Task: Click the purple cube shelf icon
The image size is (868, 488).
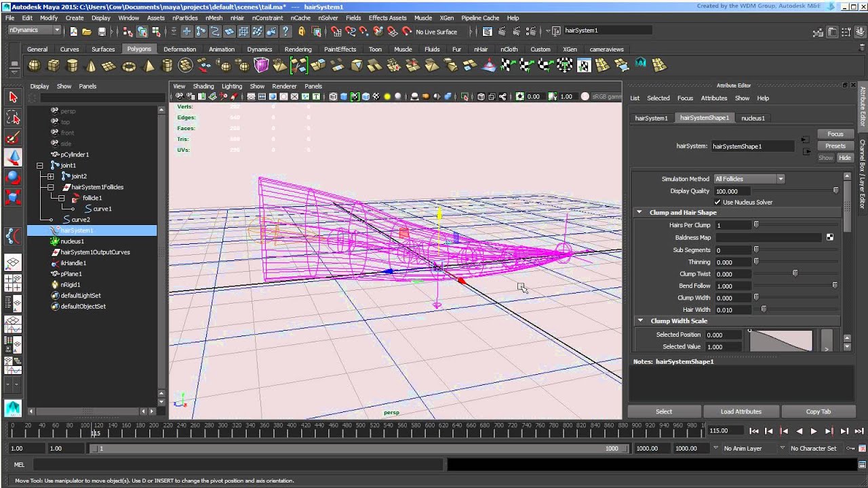Action: tap(261, 66)
